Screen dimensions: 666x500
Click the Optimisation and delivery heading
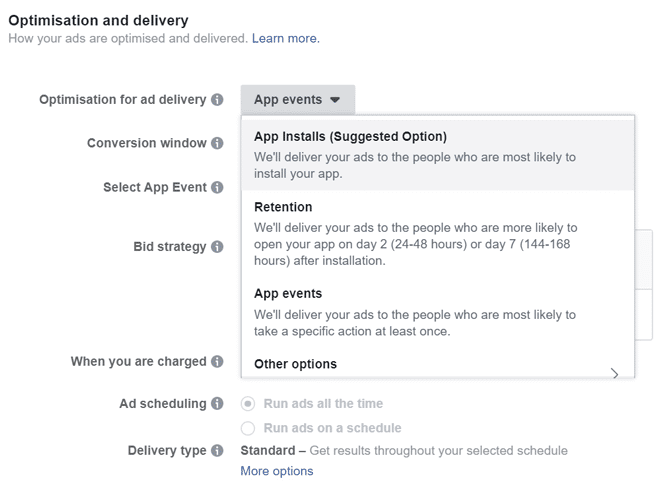point(98,20)
